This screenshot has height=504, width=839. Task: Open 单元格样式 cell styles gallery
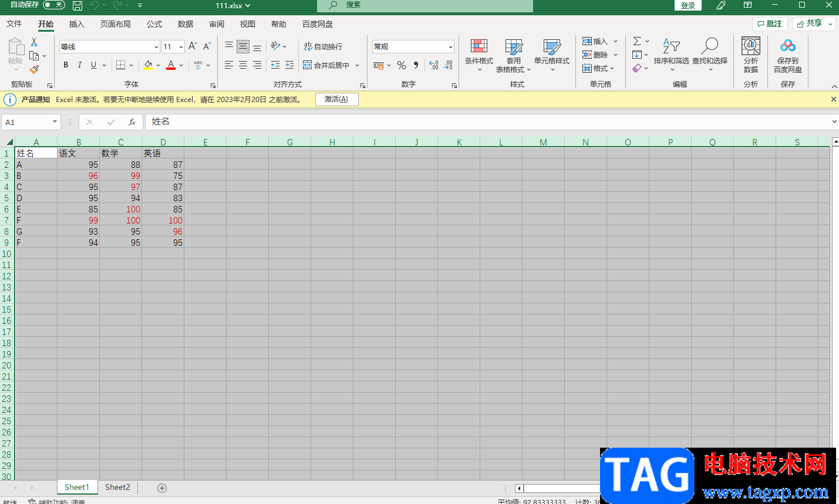[552, 56]
